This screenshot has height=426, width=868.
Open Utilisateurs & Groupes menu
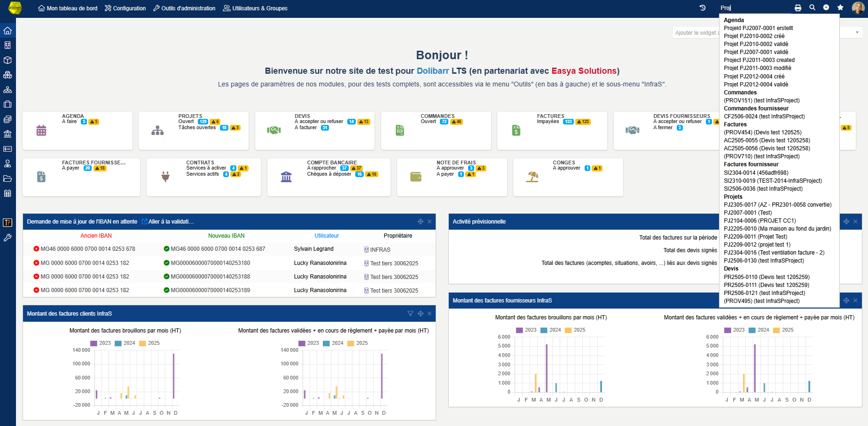click(255, 8)
